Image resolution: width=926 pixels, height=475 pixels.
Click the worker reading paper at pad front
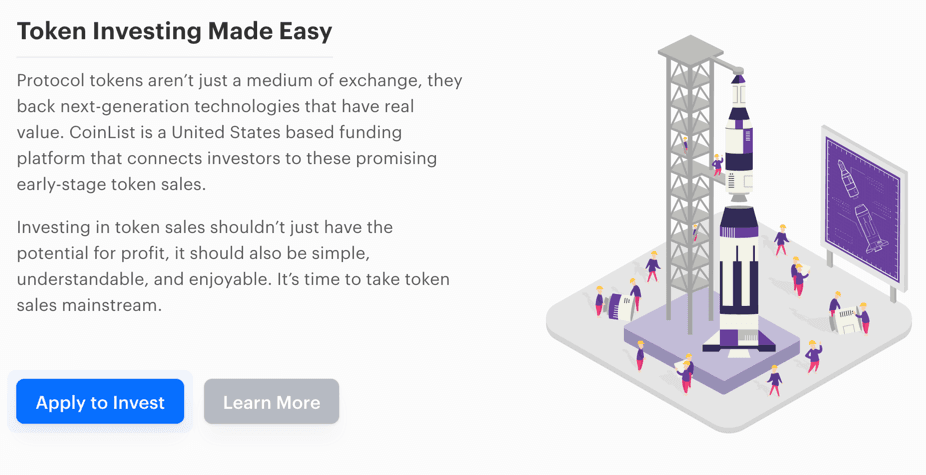pyautogui.click(x=684, y=373)
